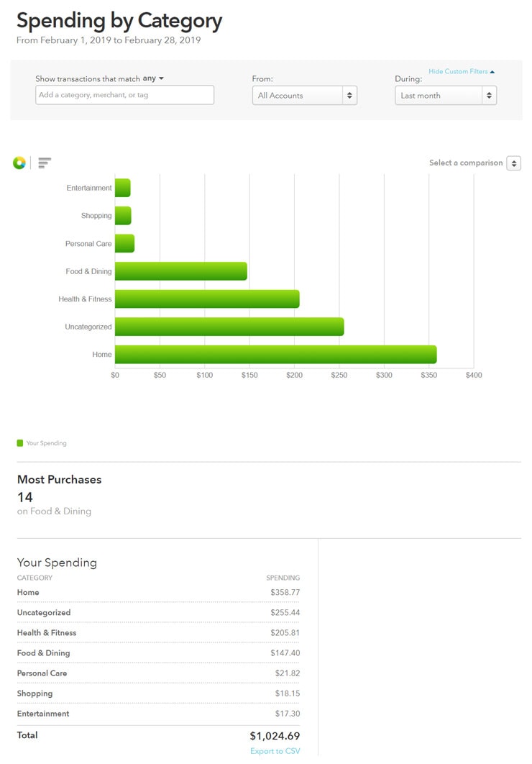Click the Shopping bar in chart
Viewport: 532px width, 764px height.
[x=123, y=216]
